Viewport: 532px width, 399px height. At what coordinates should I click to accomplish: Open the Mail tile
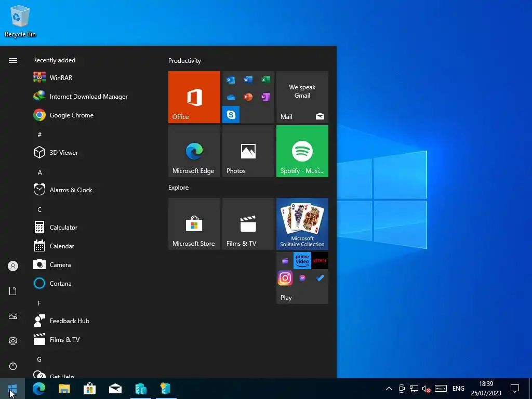click(x=302, y=97)
